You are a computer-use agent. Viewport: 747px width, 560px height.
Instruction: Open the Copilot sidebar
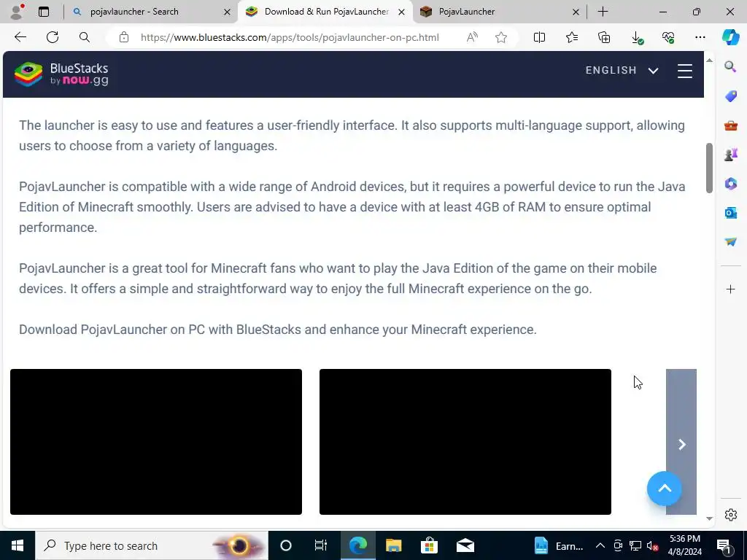pos(730,37)
